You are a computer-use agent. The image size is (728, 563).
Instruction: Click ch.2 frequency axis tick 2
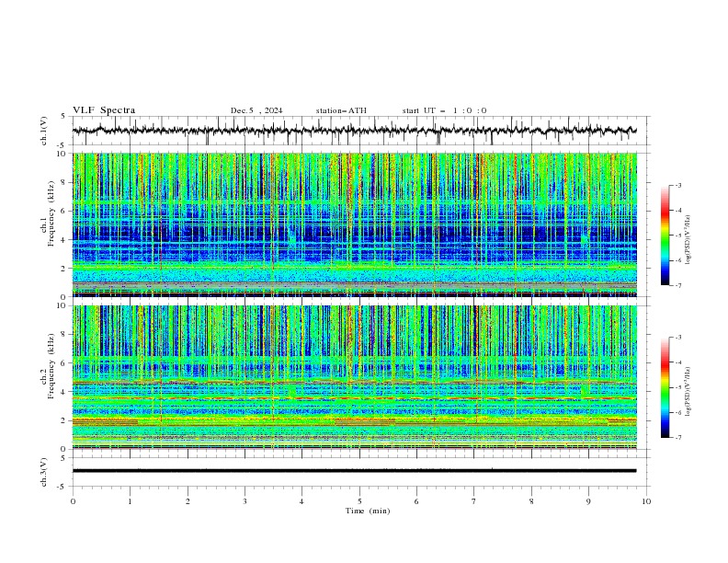point(64,420)
